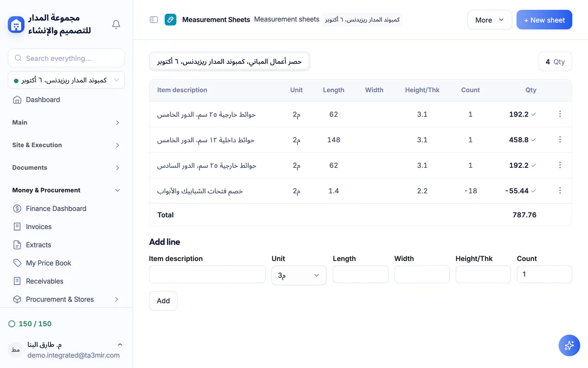The width and height of the screenshot is (588, 368).
Task: Click the Dashboard home icon
Action: click(x=17, y=100)
